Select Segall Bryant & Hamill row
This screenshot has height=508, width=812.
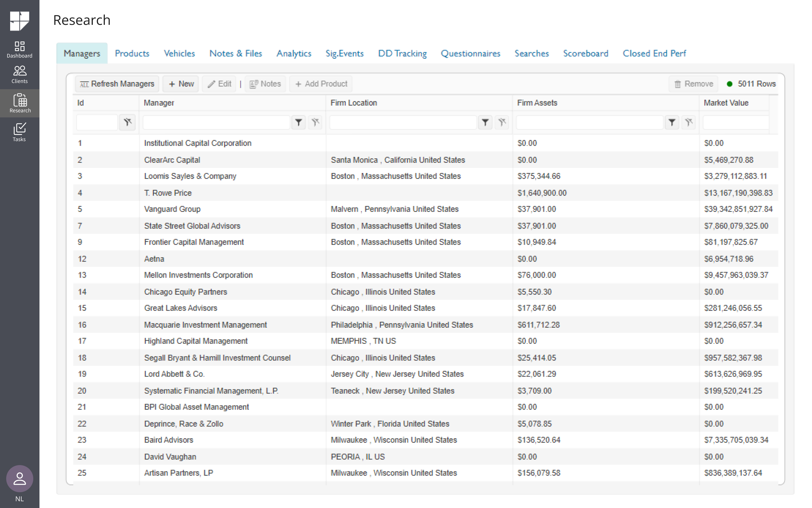coord(425,358)
